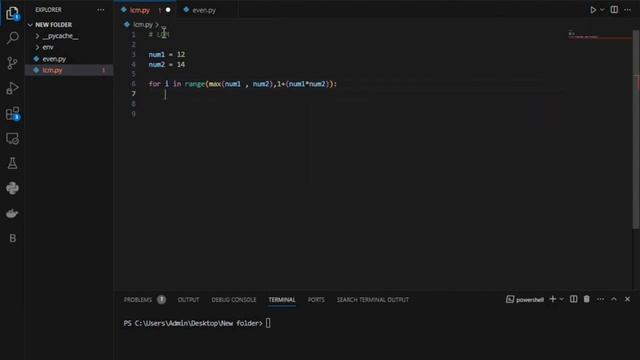Place cursor on line 3 num1 = 12
The width and height of the screenshot is (640, 360).
[167, 55]
